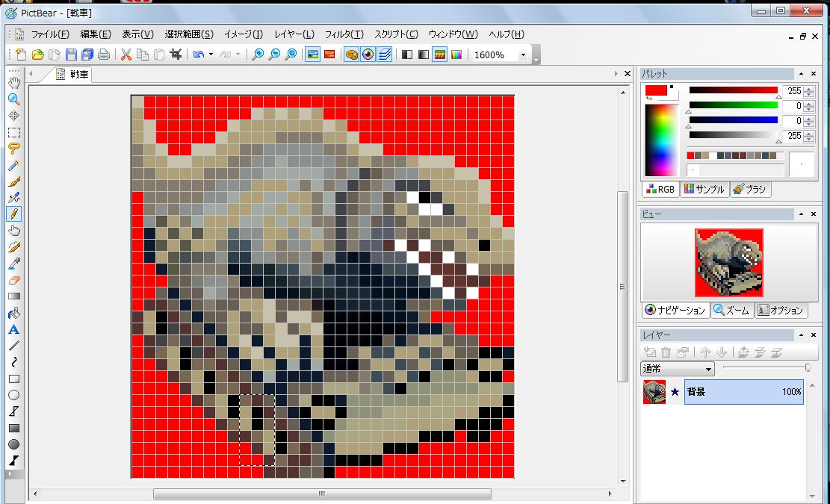Click the red foreground color swatch

click(656, 90)
